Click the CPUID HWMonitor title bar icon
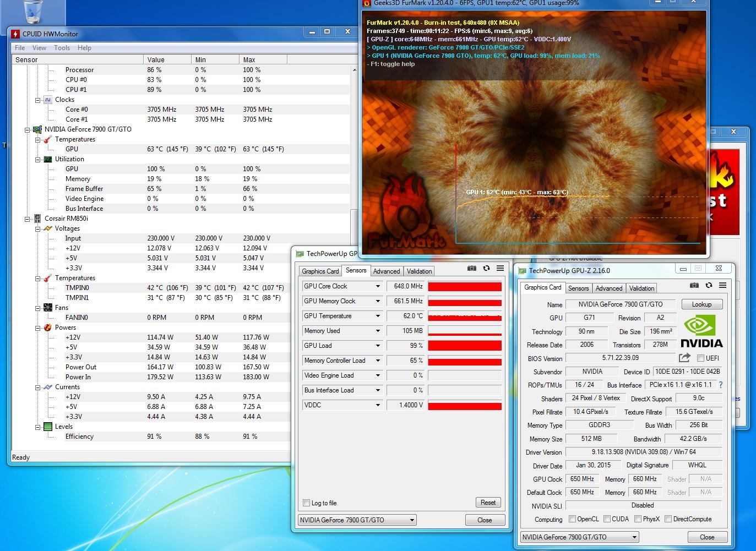The height and width of the screenshot is (551, 756). point(16,34)
